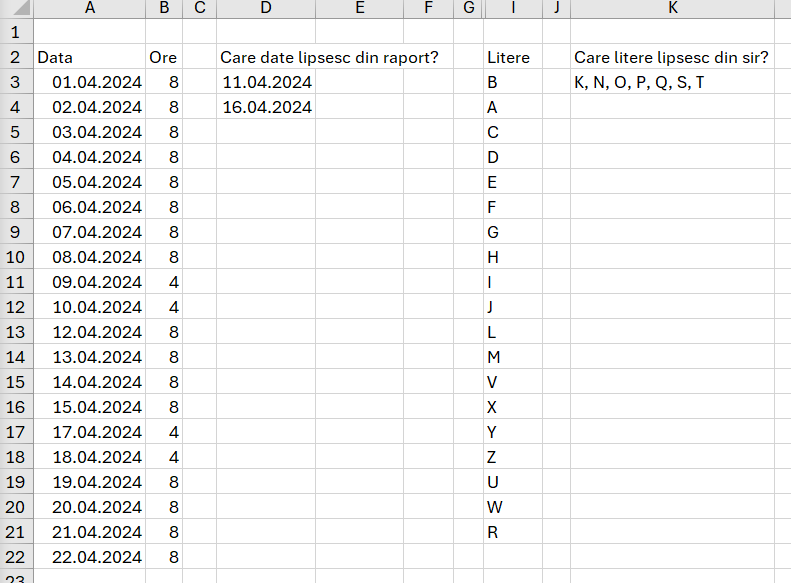Select the cell containing 11.04.2024
The width and height of the screenshot is (791, 583).
click(x=265, y=82)
